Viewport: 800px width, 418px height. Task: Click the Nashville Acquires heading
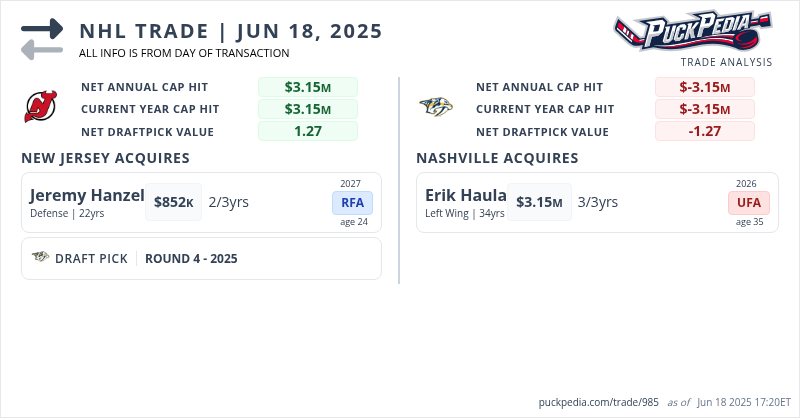(497, 158)
